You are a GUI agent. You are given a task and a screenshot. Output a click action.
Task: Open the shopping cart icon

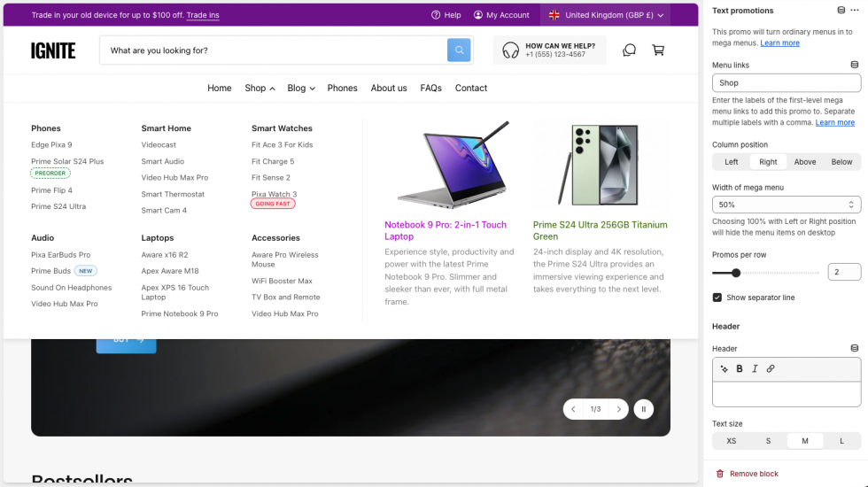click(x=658, y=50)
